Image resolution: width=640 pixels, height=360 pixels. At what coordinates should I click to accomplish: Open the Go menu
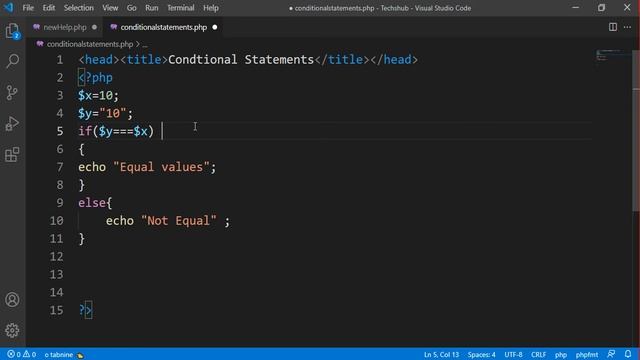point(131,8)
